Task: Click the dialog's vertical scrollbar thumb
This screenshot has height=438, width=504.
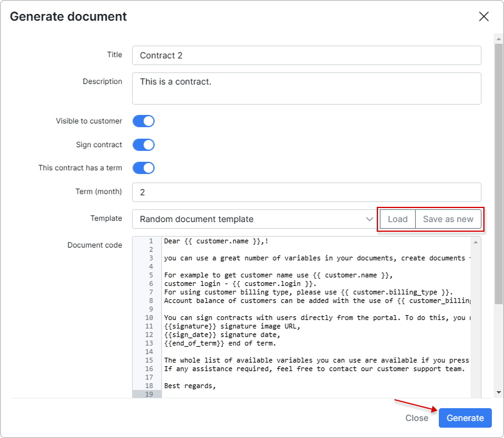Action: pos(499,173)
